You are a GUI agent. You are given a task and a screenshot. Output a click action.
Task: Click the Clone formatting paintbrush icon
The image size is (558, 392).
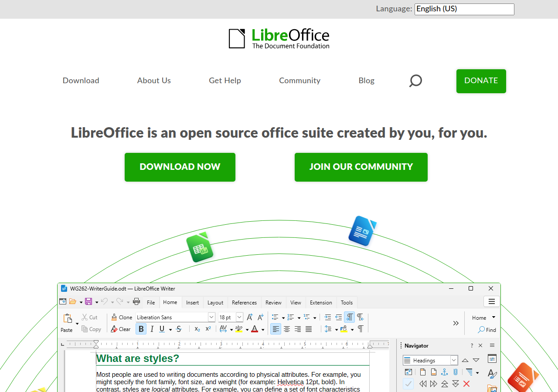tap(114, 317)
